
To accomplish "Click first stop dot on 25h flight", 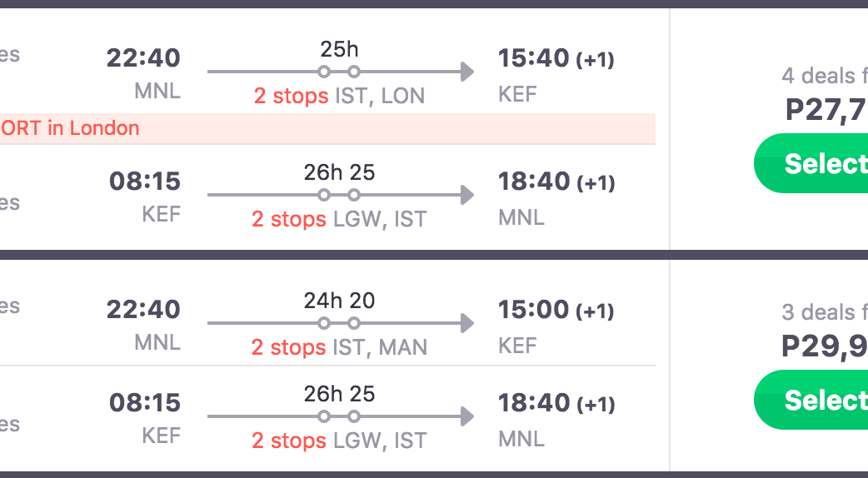I will tap(324, 72).
